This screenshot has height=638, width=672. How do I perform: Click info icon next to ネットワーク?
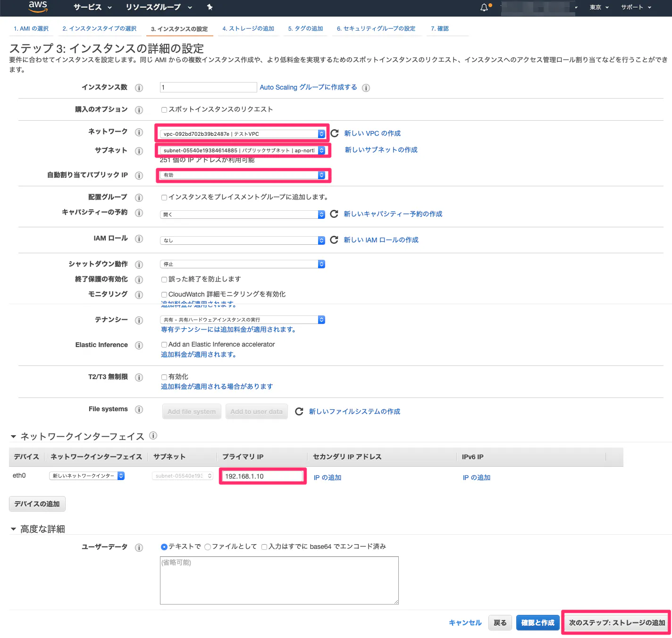(139, 132)
